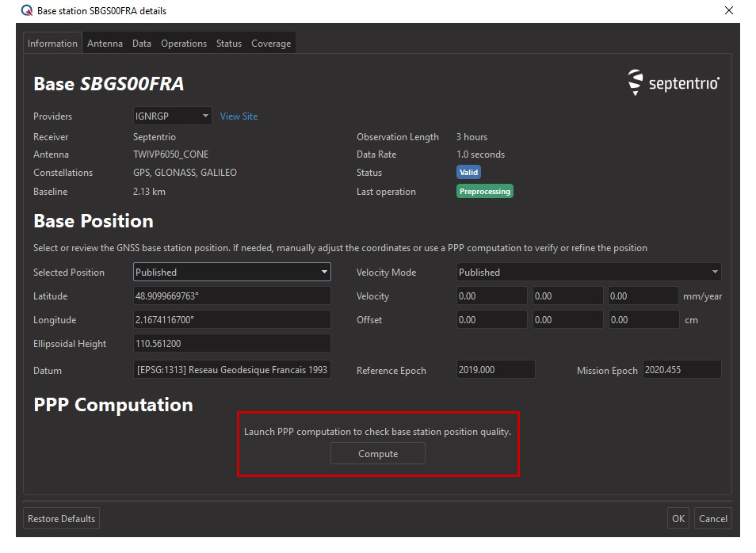Click the Restore Defaults button
756x553 pixels.
[x=62, y=519]
